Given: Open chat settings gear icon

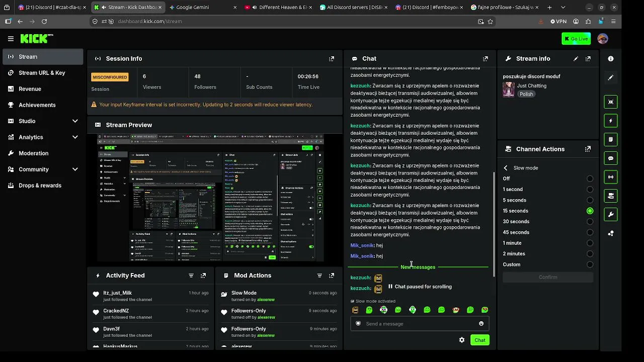Looking at the screenshot, I should (462, 340).
